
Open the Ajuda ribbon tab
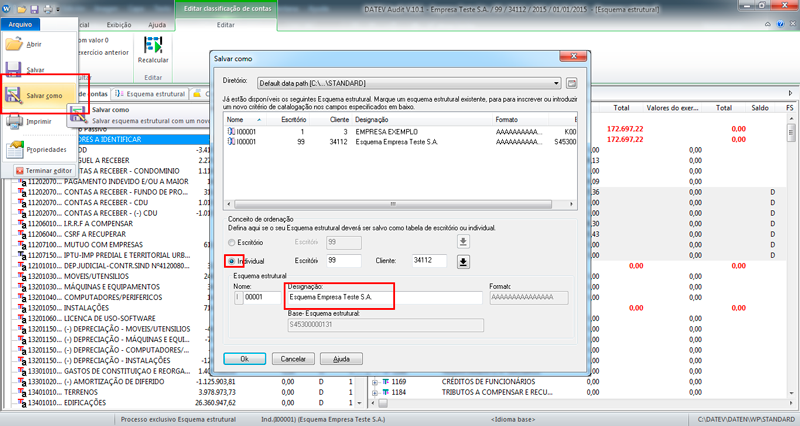[x=157, y=24]
